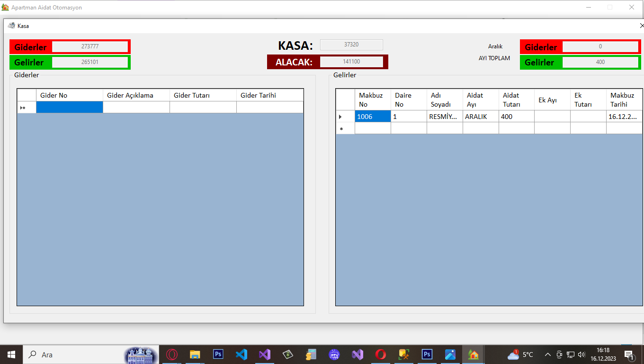
Task: Open Visual Studio Code from the taskbar
Action: (x=241, y=355)
